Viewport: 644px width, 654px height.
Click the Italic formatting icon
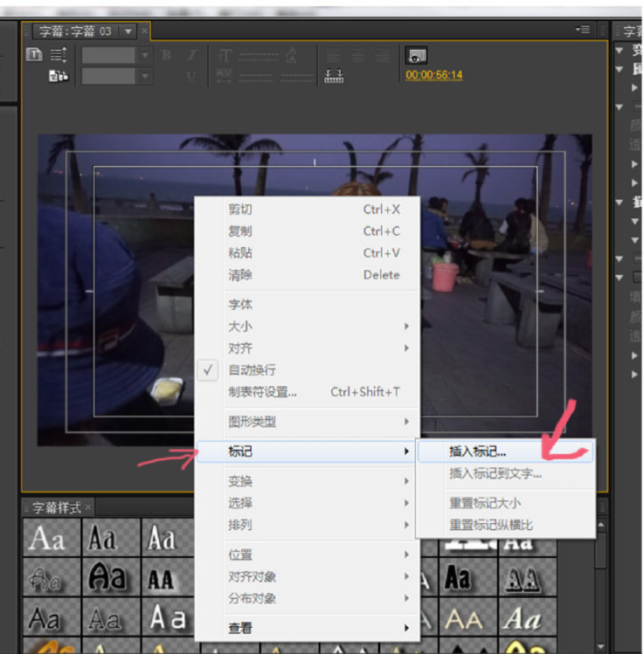click(191, 55)
